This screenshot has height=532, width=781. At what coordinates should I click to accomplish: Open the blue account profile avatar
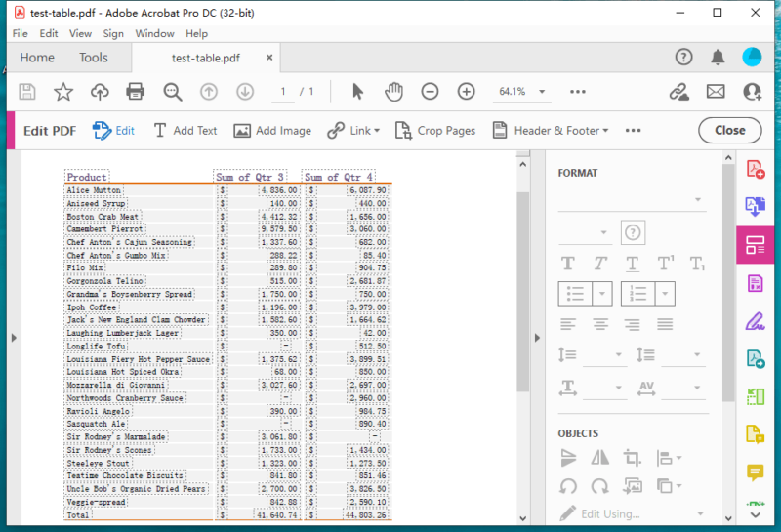752,58
